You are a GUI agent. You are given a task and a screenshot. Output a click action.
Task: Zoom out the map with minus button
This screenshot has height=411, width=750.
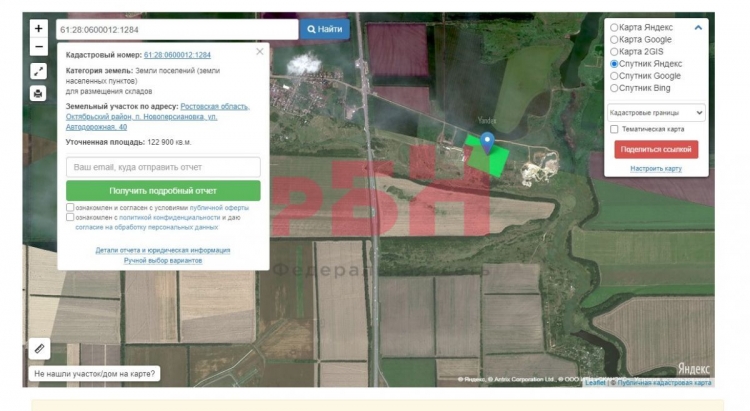(x=39, y=47)
